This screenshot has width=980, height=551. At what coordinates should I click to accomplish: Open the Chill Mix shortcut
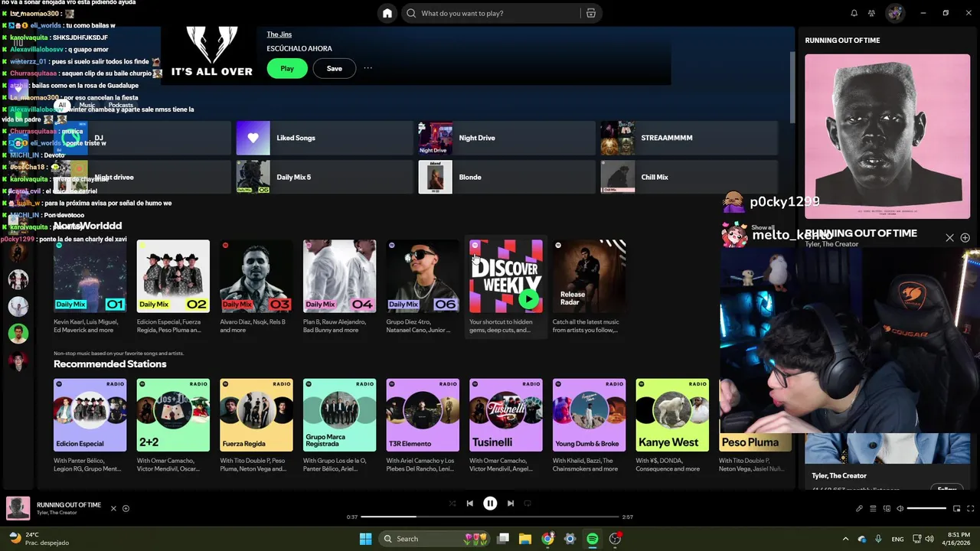click(689, 177)
